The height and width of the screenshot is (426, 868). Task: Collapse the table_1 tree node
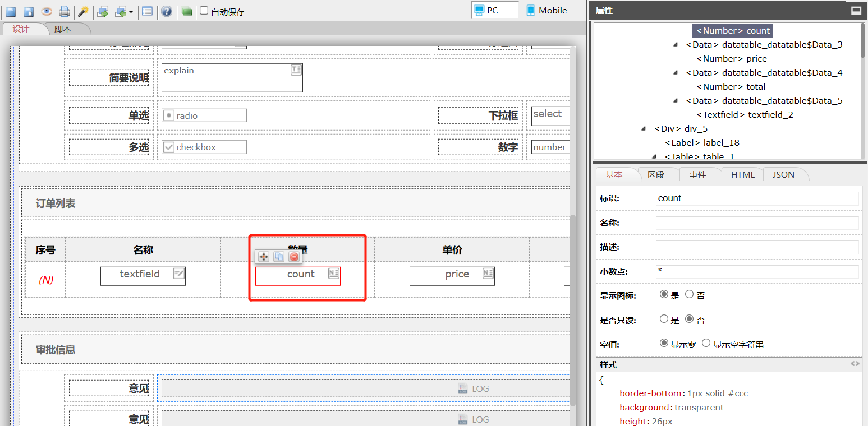point(655,156)
